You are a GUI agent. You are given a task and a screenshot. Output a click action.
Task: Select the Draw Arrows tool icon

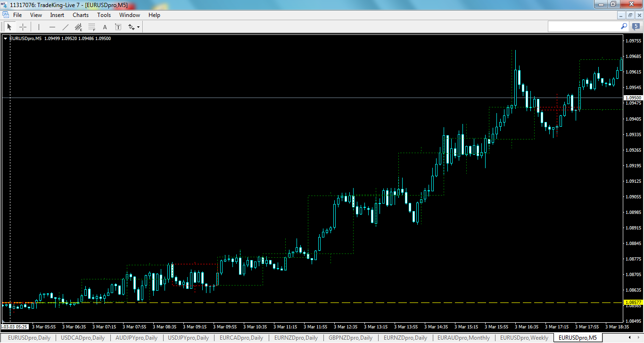(132, 27)
